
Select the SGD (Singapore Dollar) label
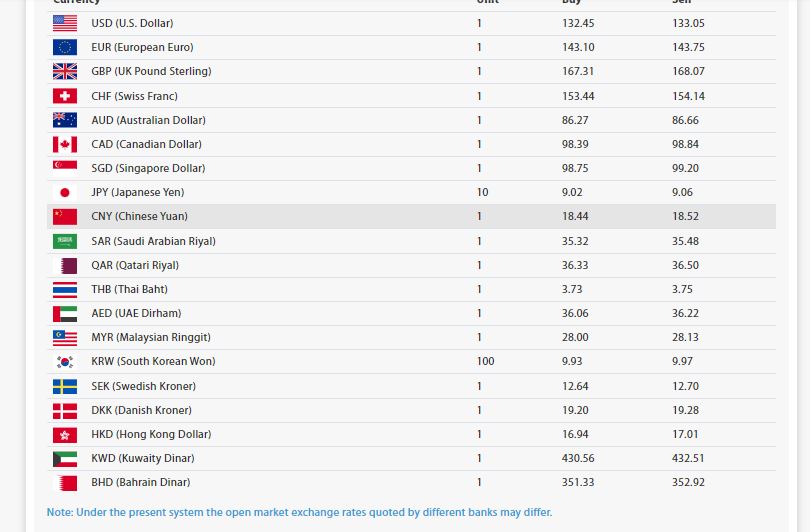tap(148, 168)
